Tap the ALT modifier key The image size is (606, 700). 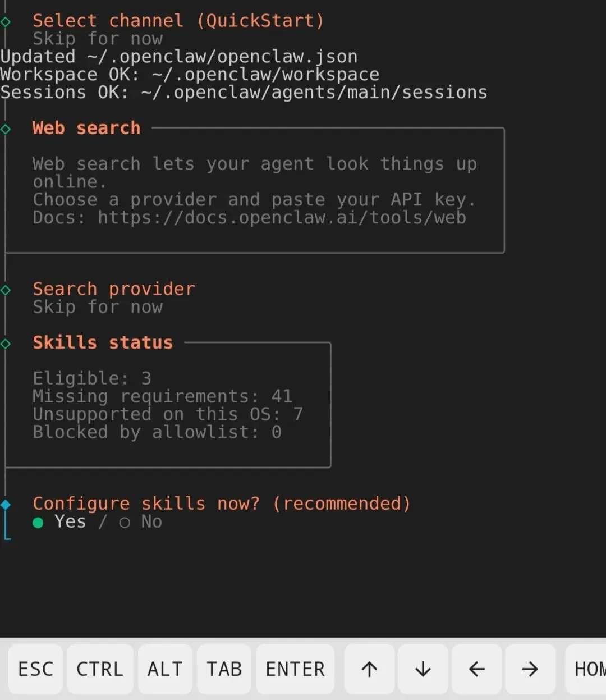[x=165, y=669]
